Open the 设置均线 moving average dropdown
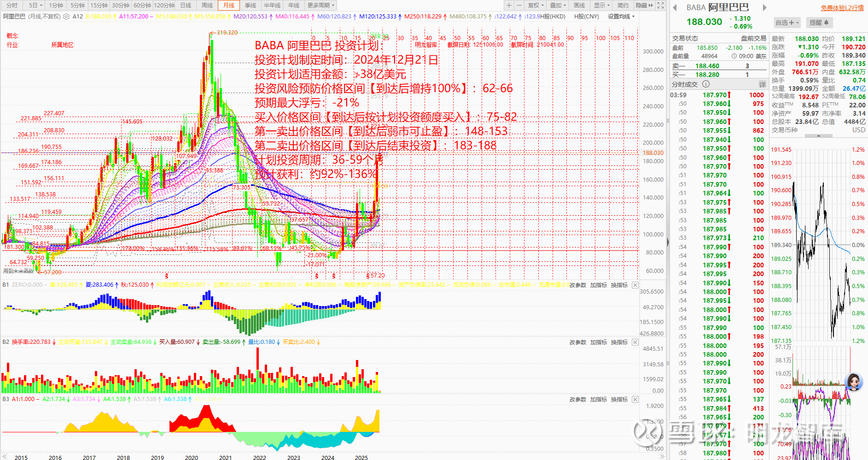 [621, 16]
